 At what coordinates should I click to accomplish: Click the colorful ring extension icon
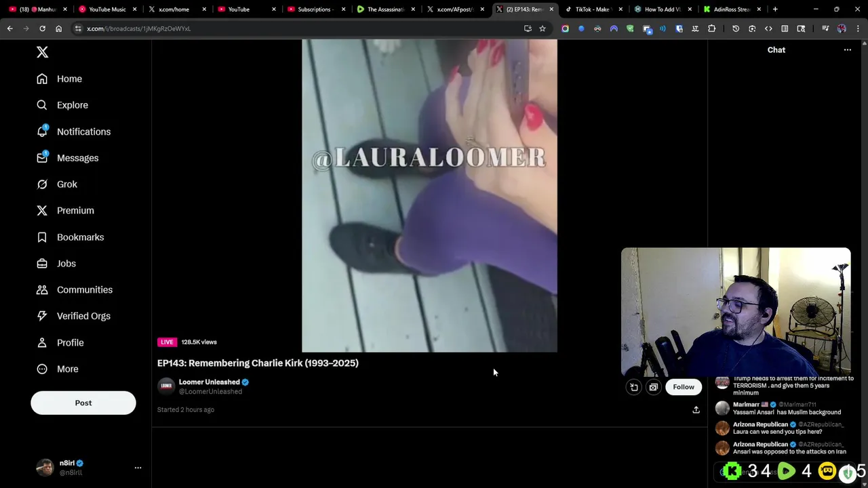[565, 28]
